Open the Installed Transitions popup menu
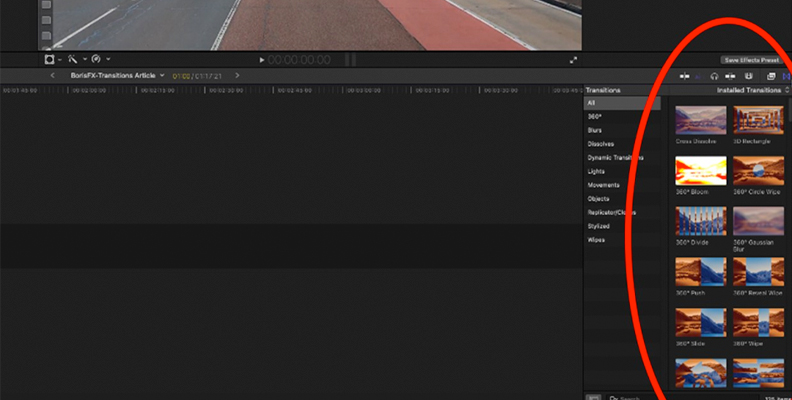The width and height of the screenshot is (792, 400). click(x=753, y=90)
